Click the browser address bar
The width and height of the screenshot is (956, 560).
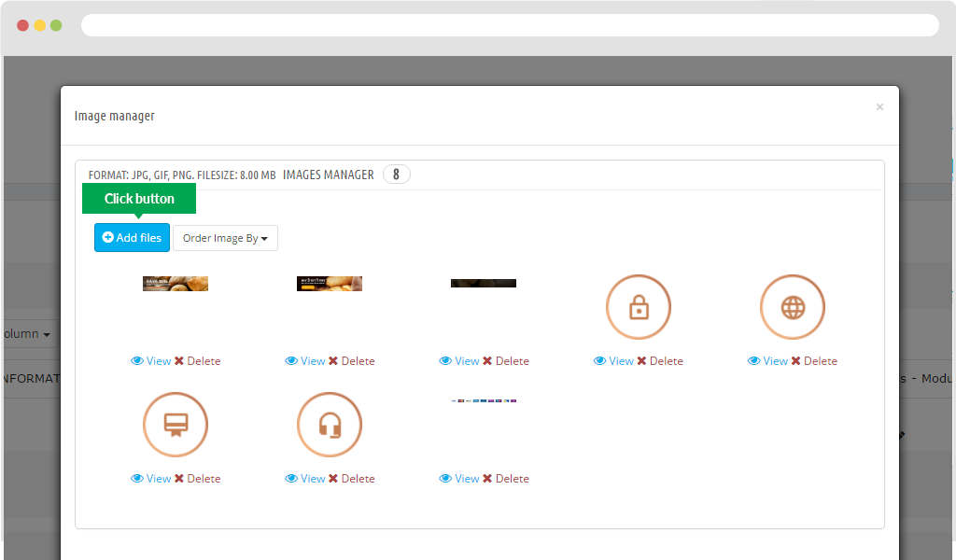(x=510, y=25)
